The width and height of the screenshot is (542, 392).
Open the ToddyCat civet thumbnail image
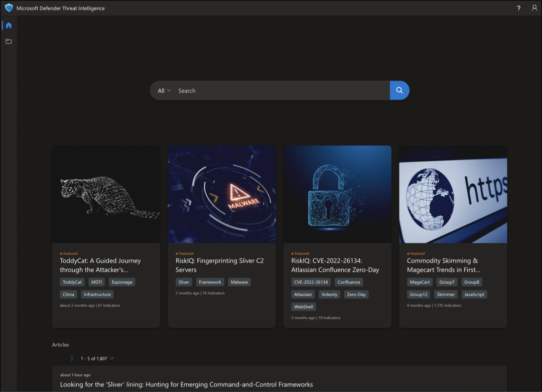click(106, 194)
